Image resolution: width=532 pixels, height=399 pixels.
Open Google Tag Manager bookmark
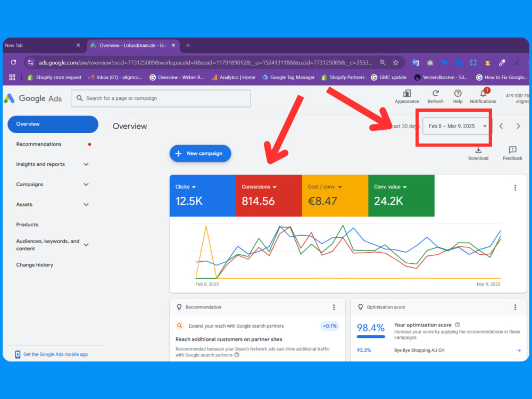288,77
